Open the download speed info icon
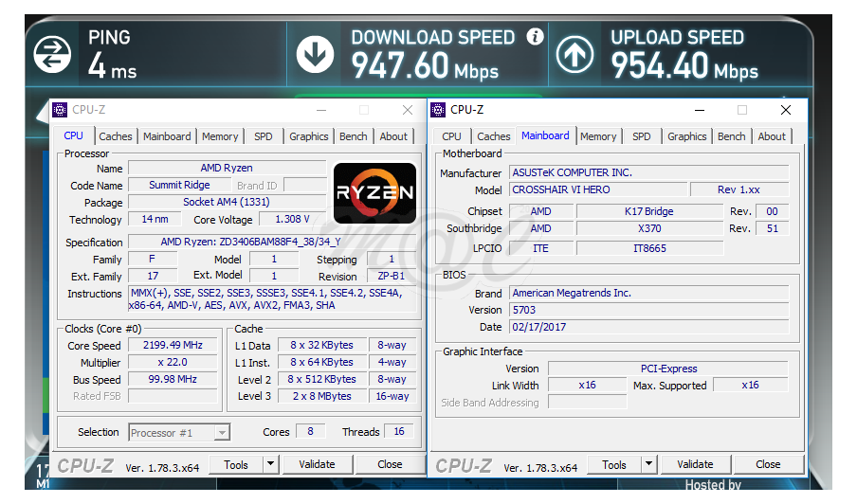The width and height of the screenshot is (857, 504). [x=535, y=37]
